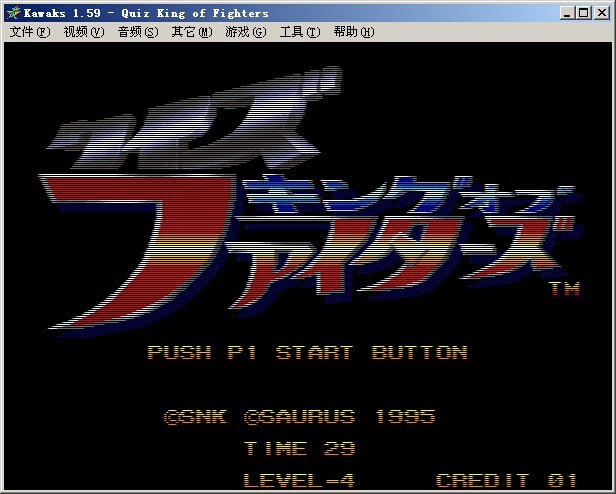The width and height of the screenshot is (616, 494).
Task: Click the LEVEL-4 text
Action: pyautogui.click(x=299, y=480)
